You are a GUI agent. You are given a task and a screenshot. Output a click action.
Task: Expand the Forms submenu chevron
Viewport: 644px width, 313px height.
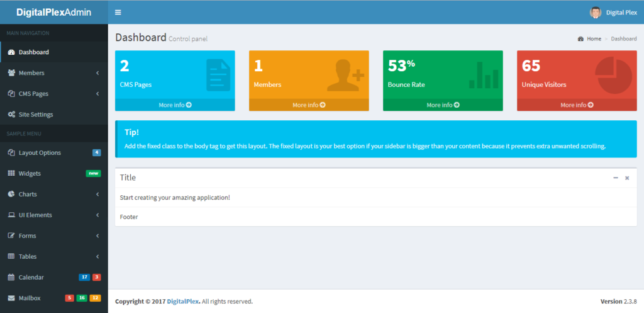[x=97, y=236]
